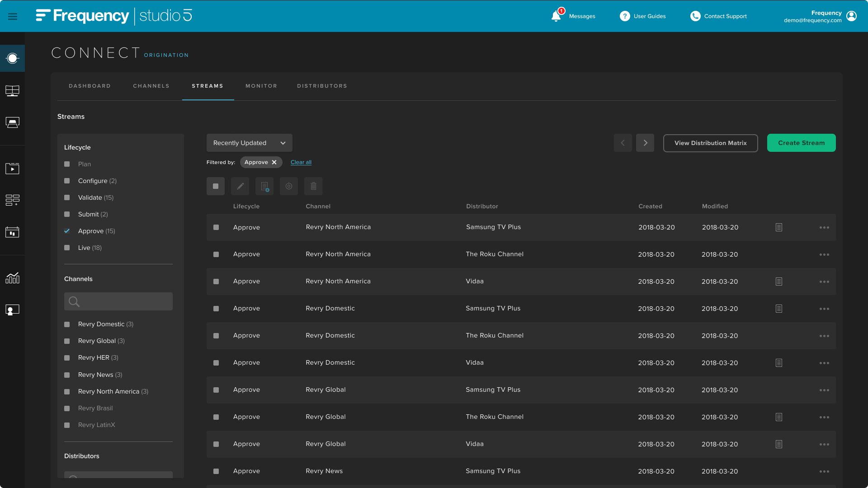This screenshot has height=488, width=868.
Task: Open the laptop device sidebar icon
Action: click(x=12, y=122)
